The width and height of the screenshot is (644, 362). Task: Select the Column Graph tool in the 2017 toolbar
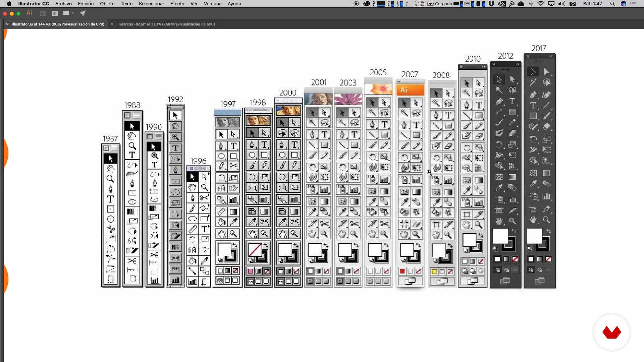point(546,196)
